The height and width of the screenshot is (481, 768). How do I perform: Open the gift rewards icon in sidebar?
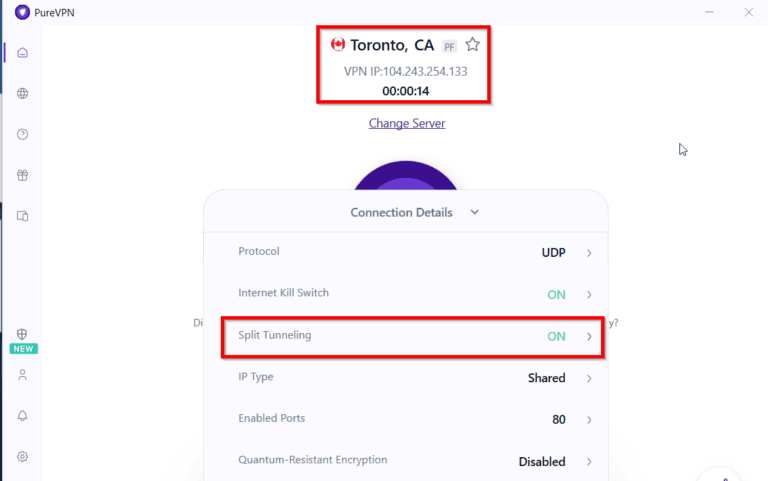pyautogui.click(x=22, y=175)
